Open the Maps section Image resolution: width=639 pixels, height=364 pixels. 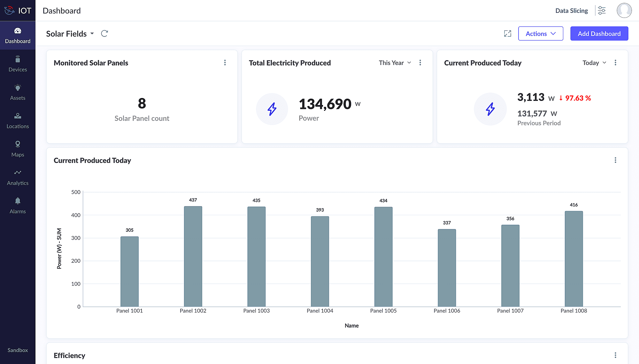18,149
